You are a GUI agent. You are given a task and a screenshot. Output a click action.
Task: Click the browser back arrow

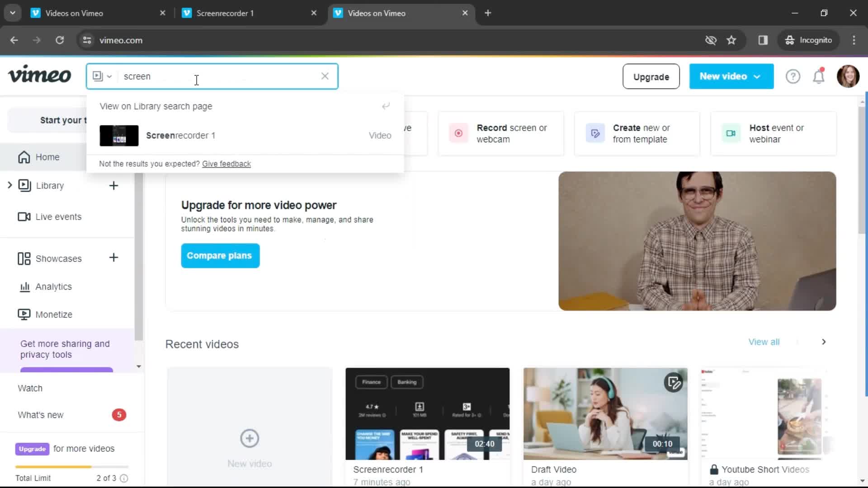point(14,40)
